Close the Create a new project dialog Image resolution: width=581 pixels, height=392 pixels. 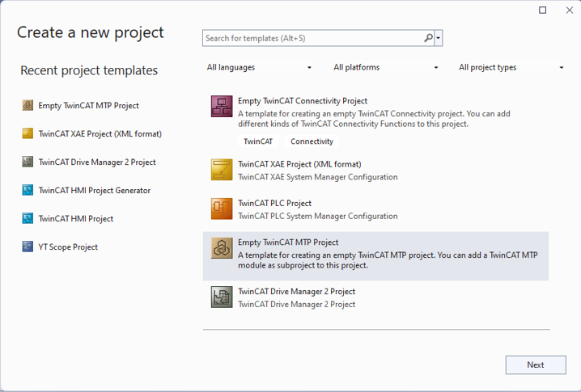570,10
